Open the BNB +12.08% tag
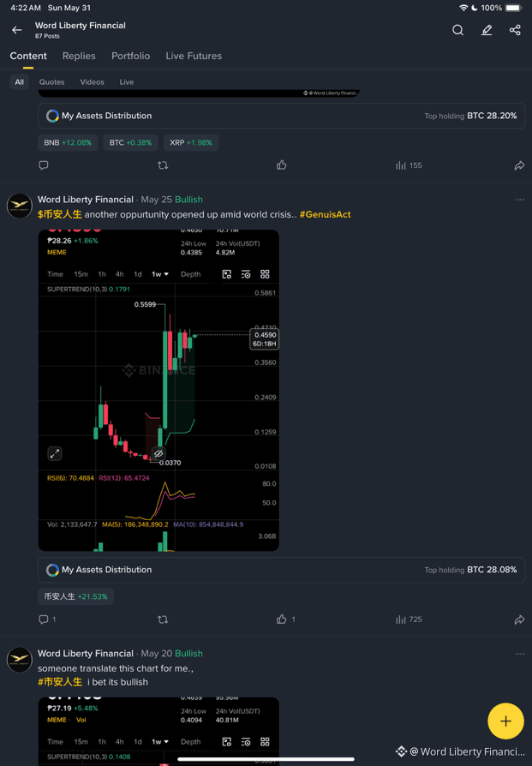Viewport: 532px width, 766px height. (x=68, y=142)
